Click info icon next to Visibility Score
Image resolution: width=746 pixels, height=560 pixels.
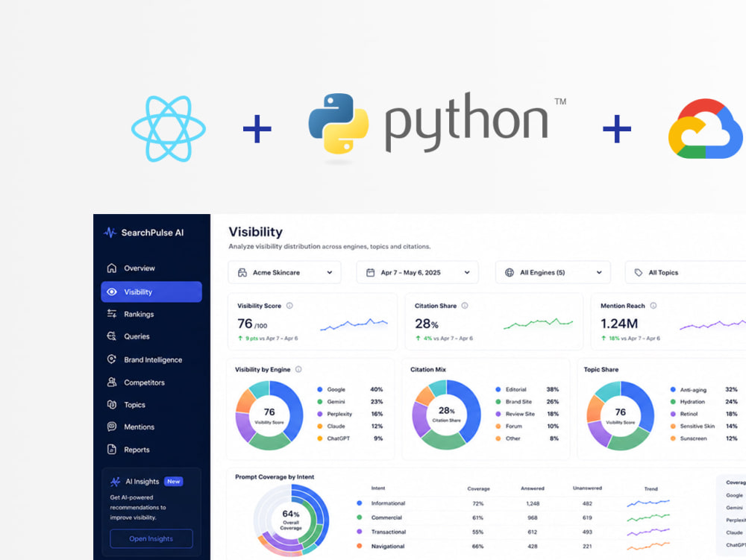click(x=289, y=306)
